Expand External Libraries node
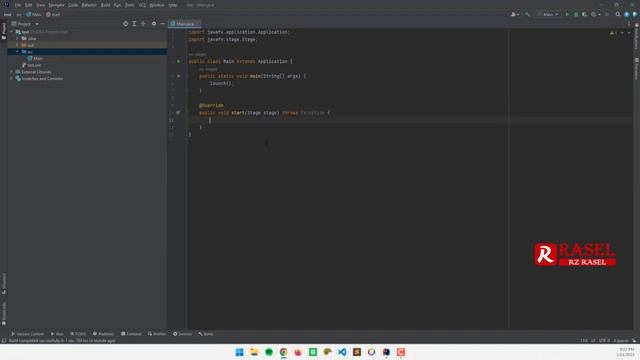This screenshot has height=360, width=640. click(11, 72)
